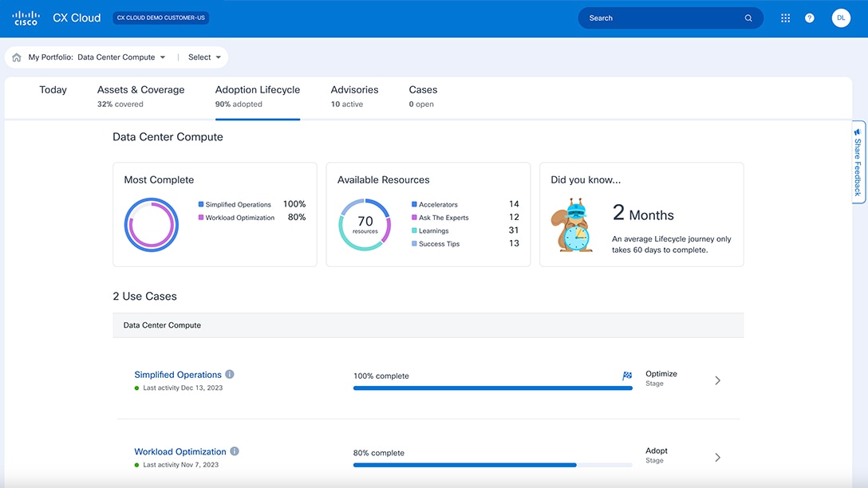Open the Workload Optimization use case link

click(180, 451)
